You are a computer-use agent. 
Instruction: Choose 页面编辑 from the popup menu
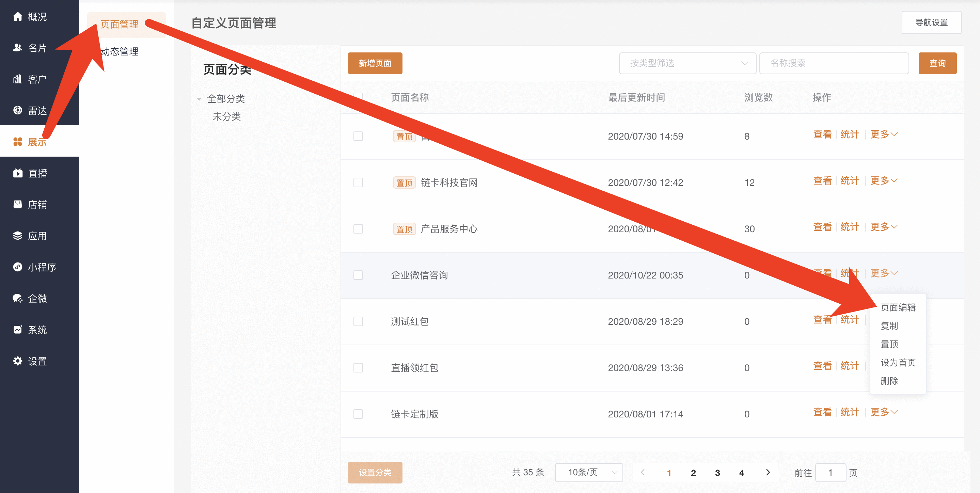(898, 307)
